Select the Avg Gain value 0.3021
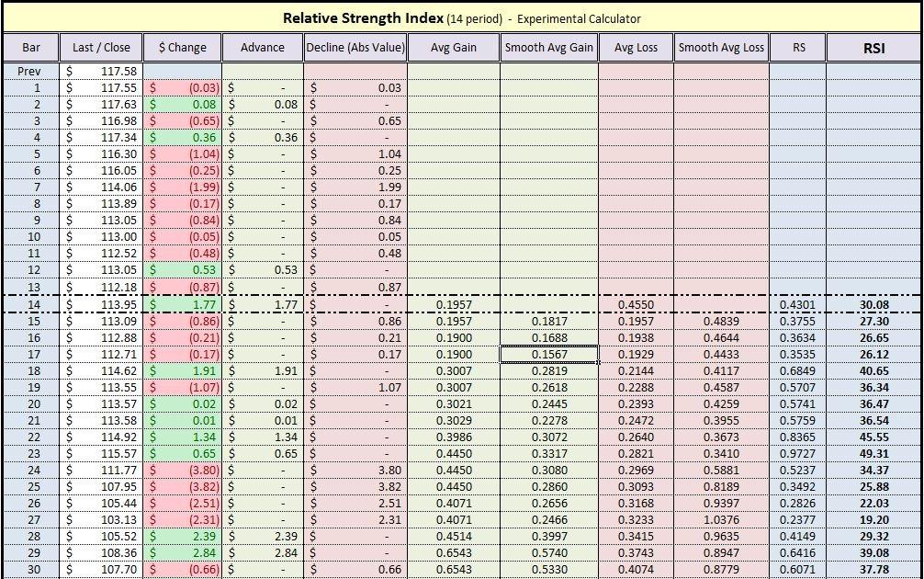This screenshot has height=579, width=924. 453,403
